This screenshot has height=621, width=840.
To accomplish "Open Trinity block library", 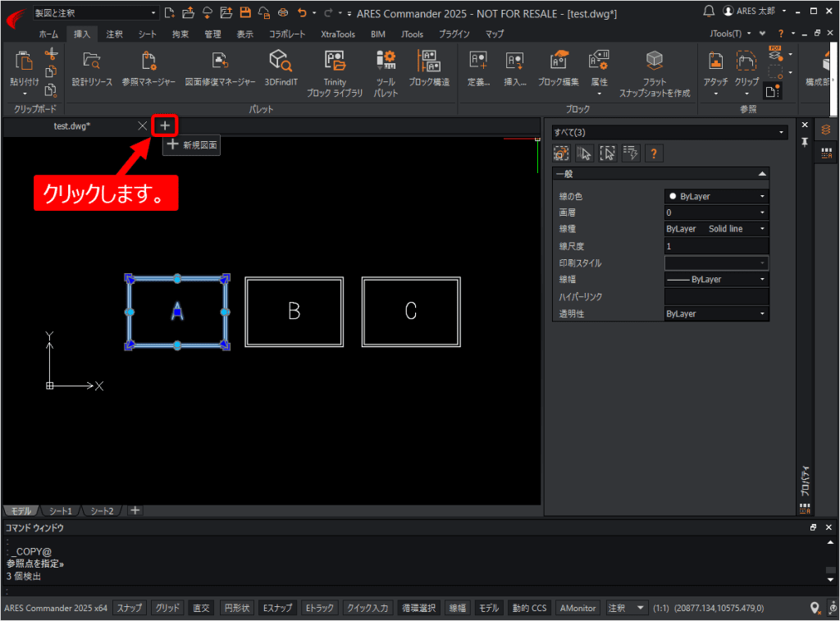I will tap(335, 73).
